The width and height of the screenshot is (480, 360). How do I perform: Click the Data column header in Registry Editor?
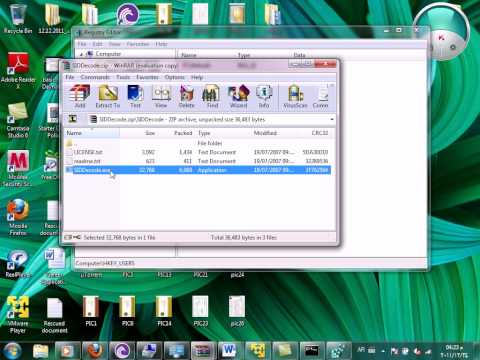coord(299,55)
